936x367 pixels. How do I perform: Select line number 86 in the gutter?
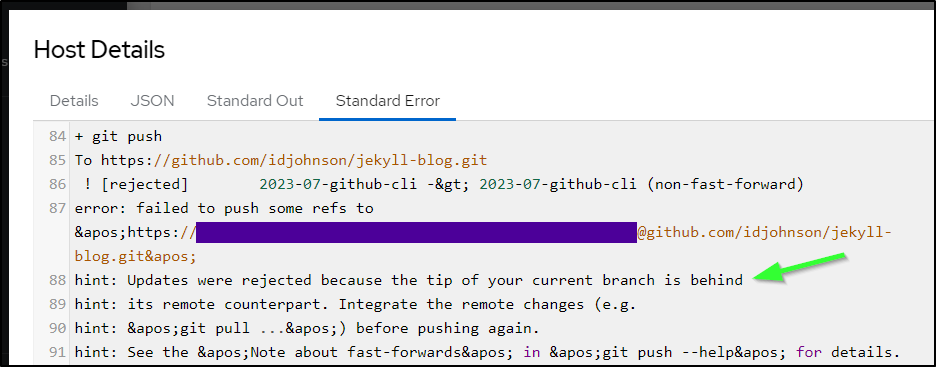[57, 184]
